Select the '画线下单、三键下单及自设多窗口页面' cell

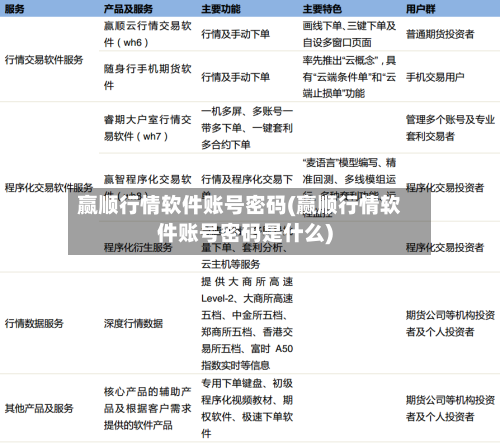pos(349,34)
